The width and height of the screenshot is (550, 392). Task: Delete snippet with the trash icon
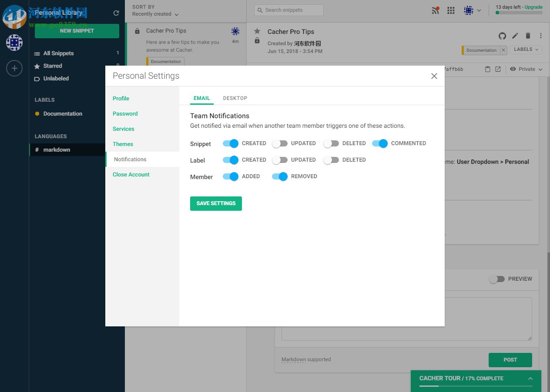pyautogui.click(x=528, y=36)
